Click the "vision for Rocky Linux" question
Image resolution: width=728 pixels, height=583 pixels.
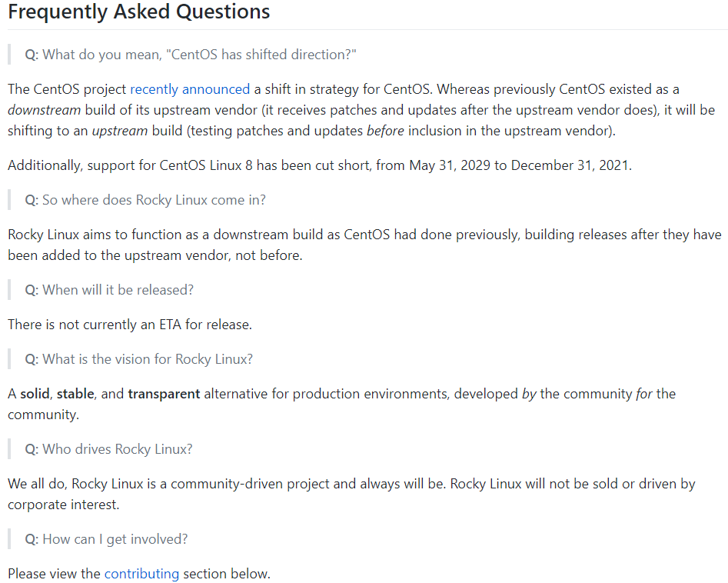click(139, 359)
